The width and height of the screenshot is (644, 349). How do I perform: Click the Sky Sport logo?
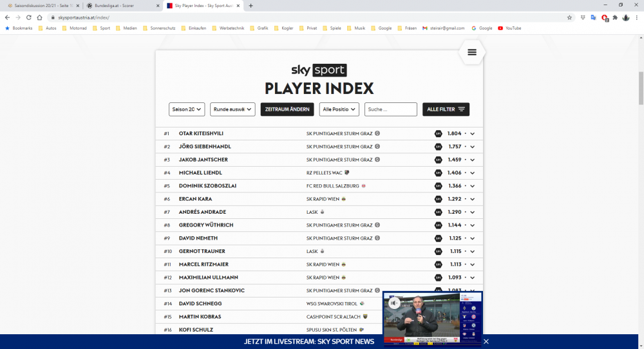319,70
